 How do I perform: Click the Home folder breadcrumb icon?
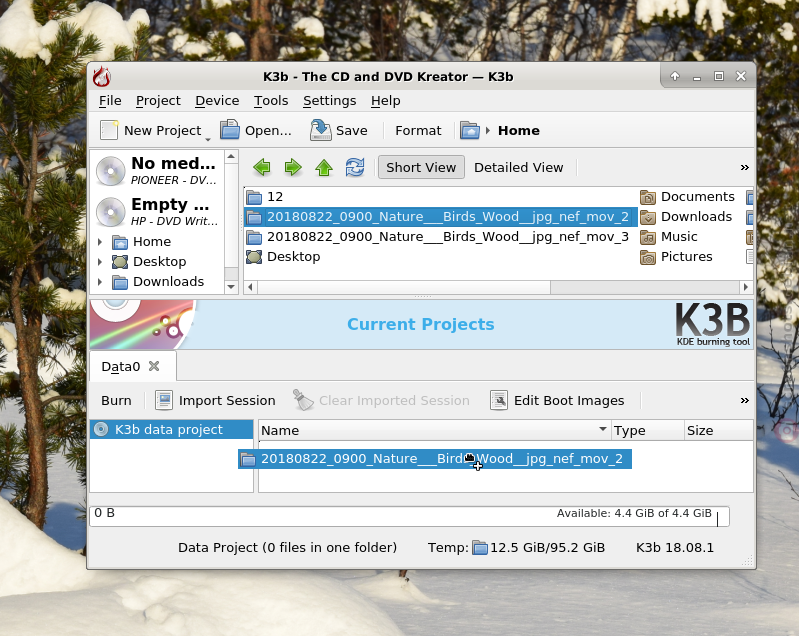(x=469, y=130)
